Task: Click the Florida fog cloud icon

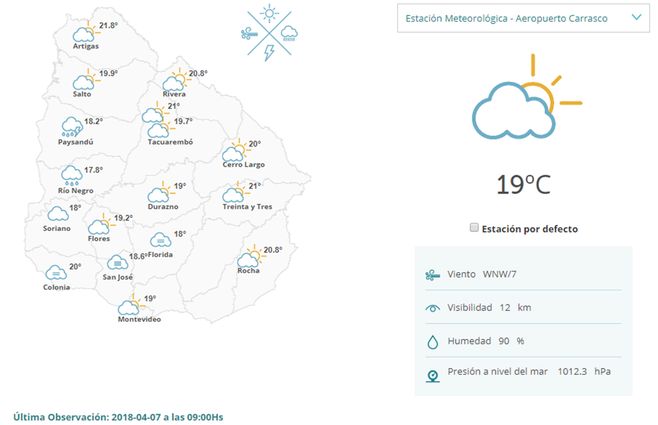Action: point(159,240)
